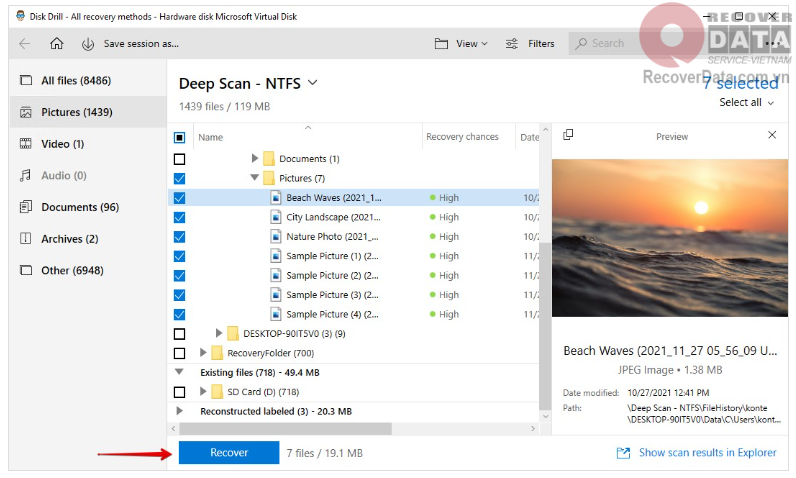Expand the RecoveryFolder (700) tree node

[204, 353]
